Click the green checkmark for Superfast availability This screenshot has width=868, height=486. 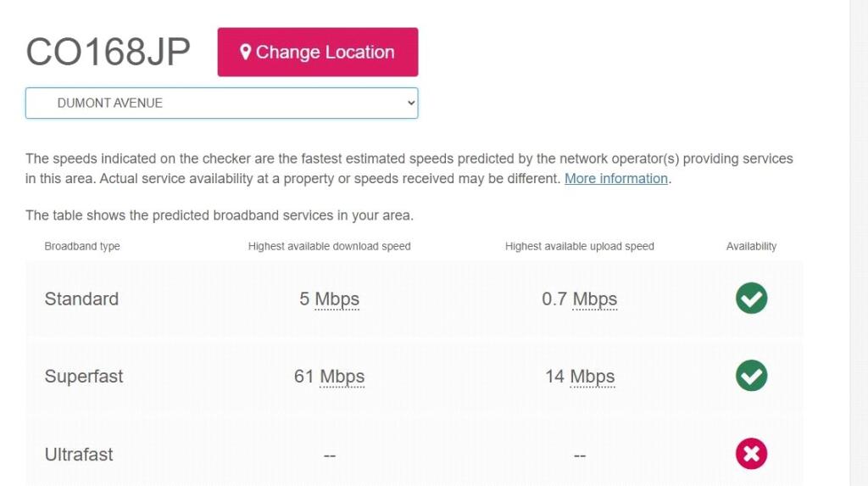coord(751,376)
